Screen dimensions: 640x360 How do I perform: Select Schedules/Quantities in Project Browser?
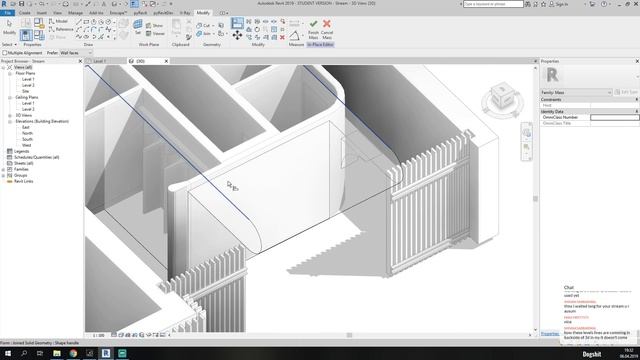(x=36, y=157)
